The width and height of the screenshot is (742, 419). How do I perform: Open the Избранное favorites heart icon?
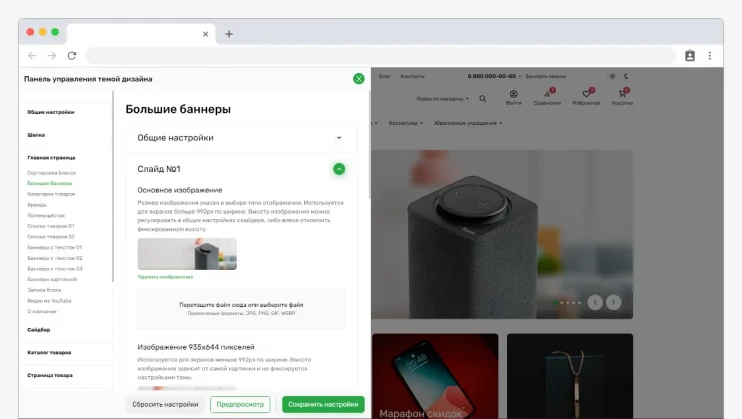point(586,95)
